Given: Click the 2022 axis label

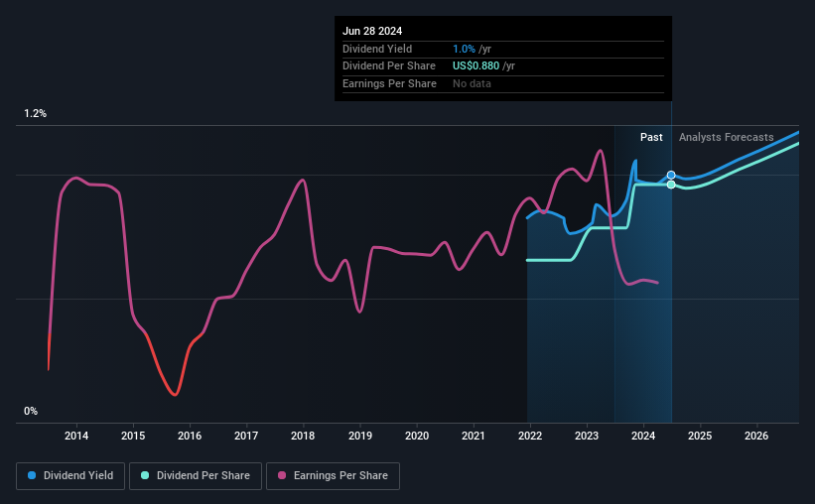Looking at the screenshot, I should point(530,436).
